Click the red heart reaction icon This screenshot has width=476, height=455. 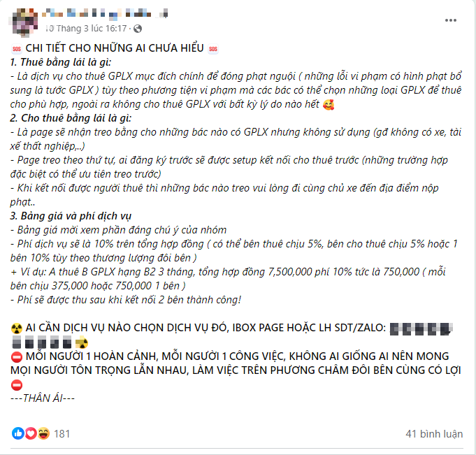tap(30, 433)
